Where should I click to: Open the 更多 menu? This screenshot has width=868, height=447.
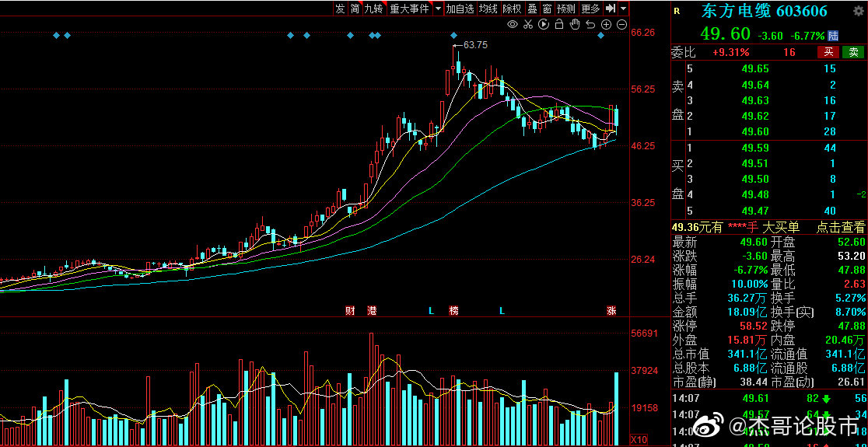[590, 9]
